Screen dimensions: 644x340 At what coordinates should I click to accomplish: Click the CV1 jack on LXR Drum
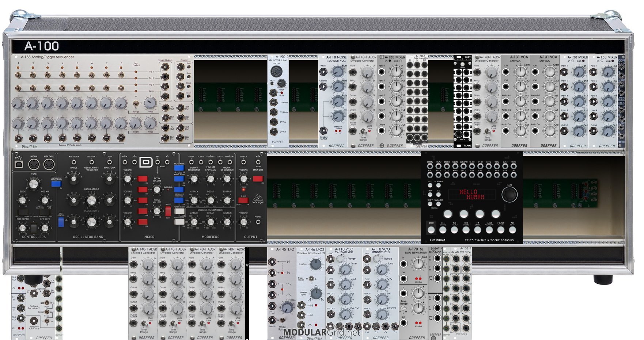pos(480,175)
